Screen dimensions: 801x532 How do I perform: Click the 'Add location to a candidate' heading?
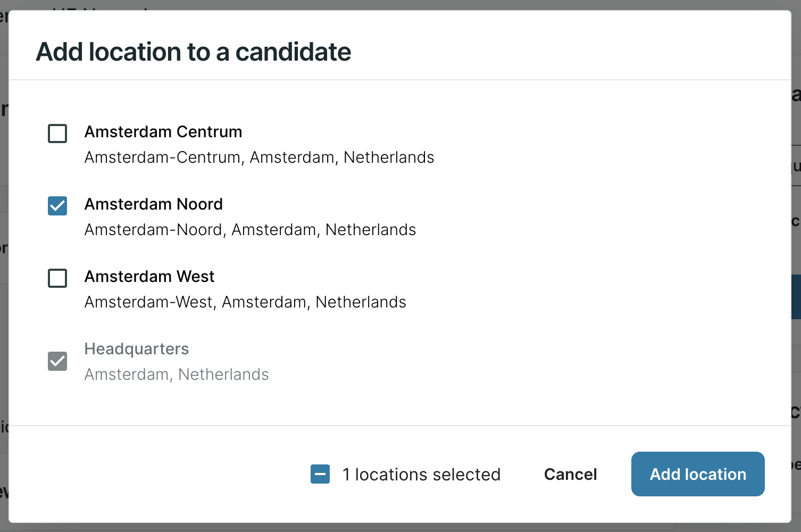tap(194, 52)
